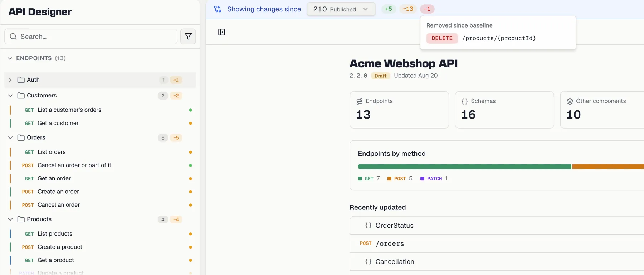The image size is (644, 275).
Task: Open recently updated OrderStatus schema
Action: click(x=497, y=226)
